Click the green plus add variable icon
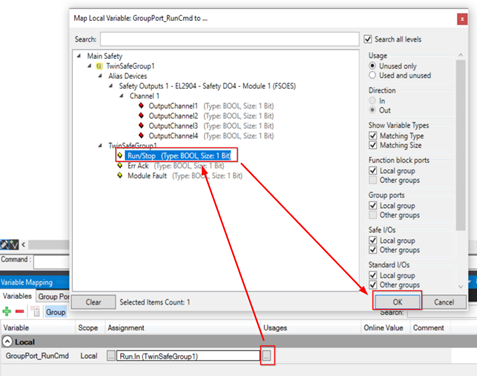Screen dimensions: 477x376 (7, 311)
